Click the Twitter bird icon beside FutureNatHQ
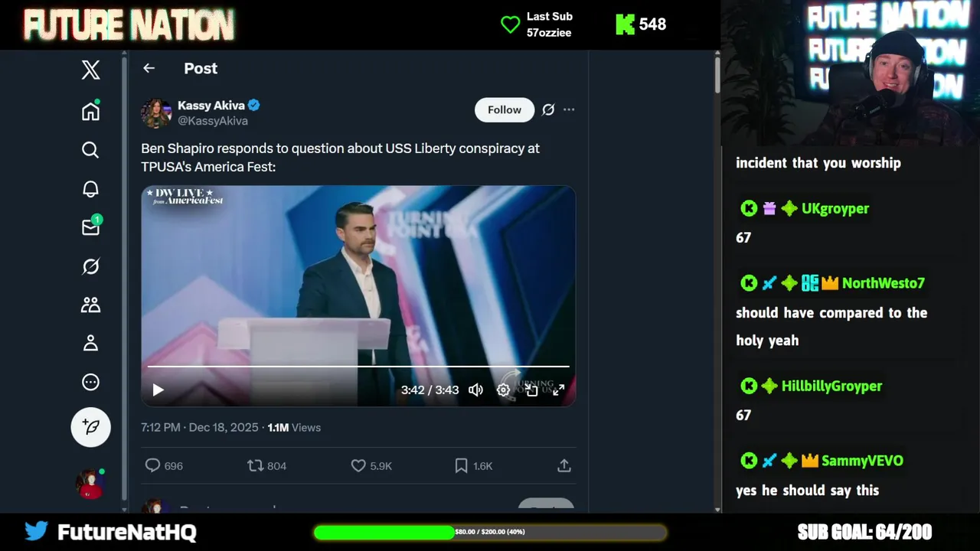The width and height of the screenshot is (980, 551). coord(36,531)
